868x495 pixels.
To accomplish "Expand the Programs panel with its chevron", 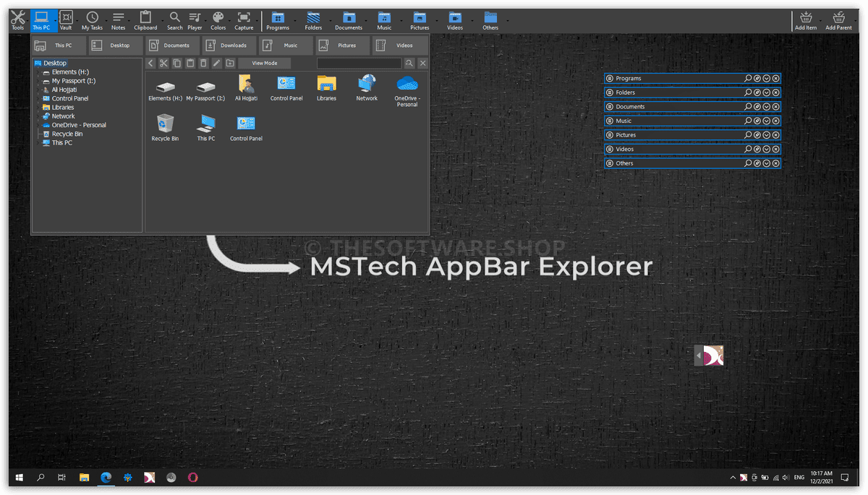I will pyautogui.click(x=767, y=78).
